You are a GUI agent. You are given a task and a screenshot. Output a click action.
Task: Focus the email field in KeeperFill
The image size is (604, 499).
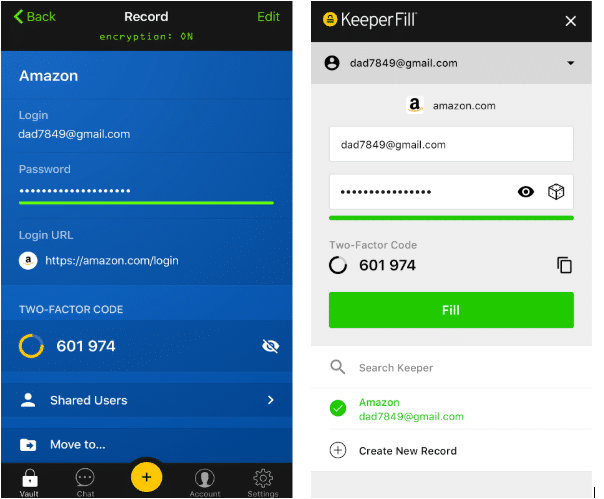[451, 144]
